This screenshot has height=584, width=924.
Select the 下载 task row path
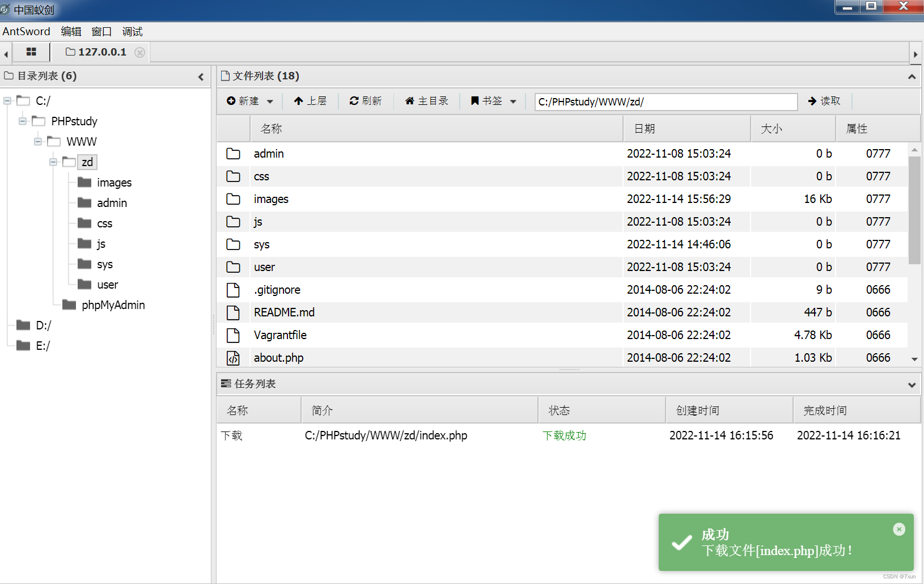386,435
